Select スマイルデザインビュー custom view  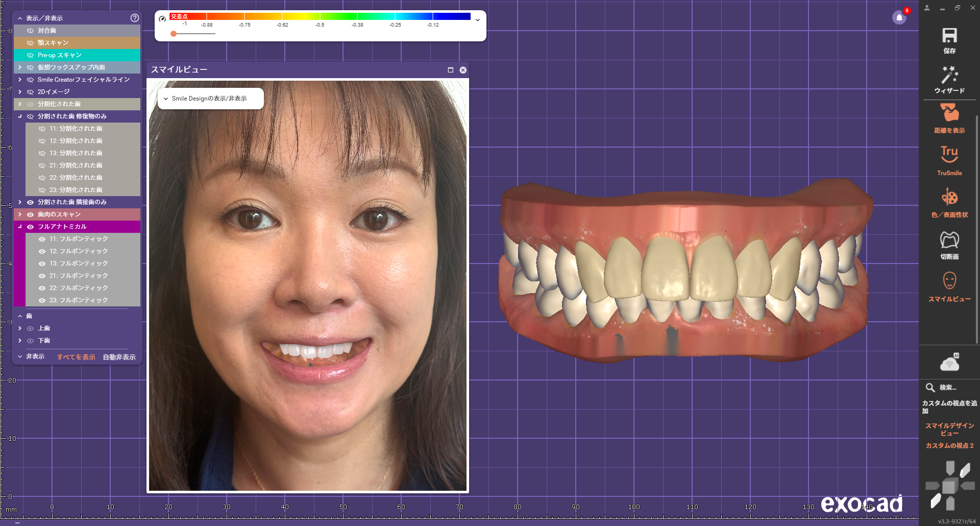tap(949, 429)
